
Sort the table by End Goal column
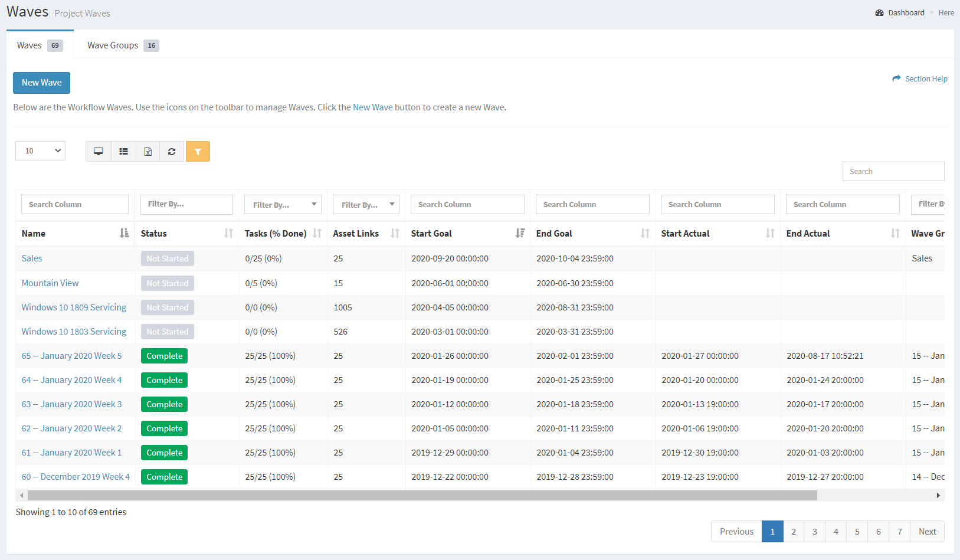644,233
